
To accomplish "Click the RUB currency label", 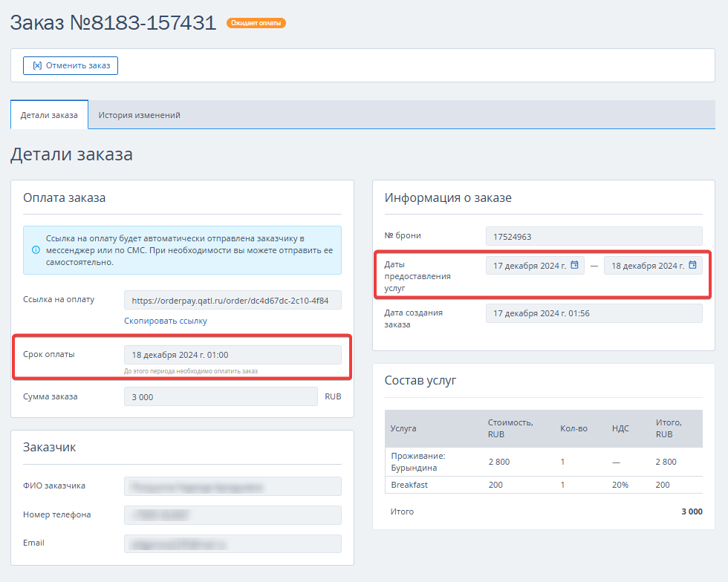I will pos(333,396).
